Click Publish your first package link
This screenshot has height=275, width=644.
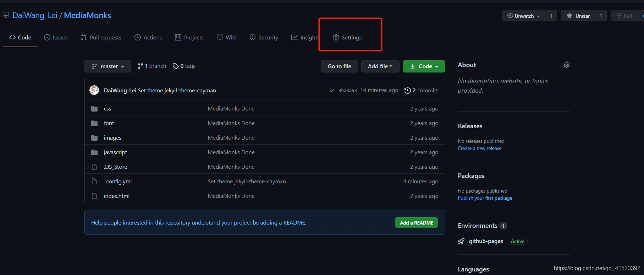pos(485,198)
